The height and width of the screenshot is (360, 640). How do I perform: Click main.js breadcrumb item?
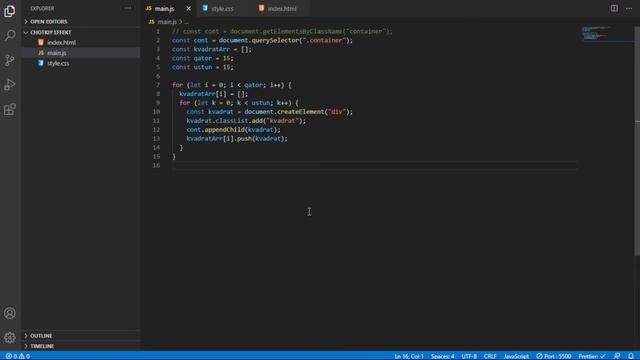coord(167,22)
